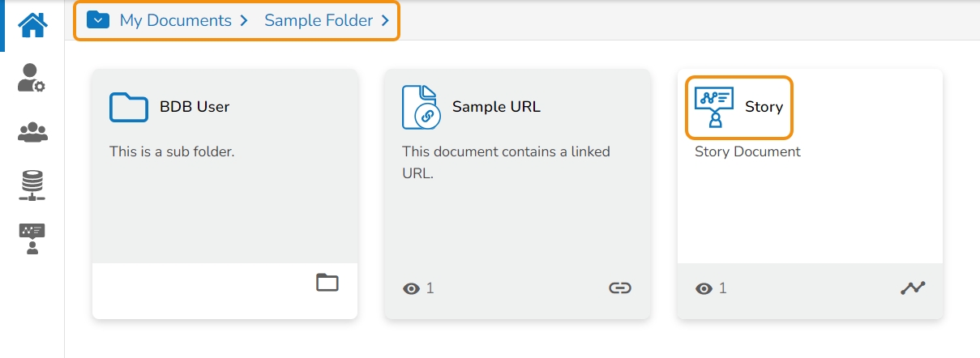The height and width of the screenshot is (358, 980).
Task: Open the story presentation sidebar icon
Action: pos(32,239)
